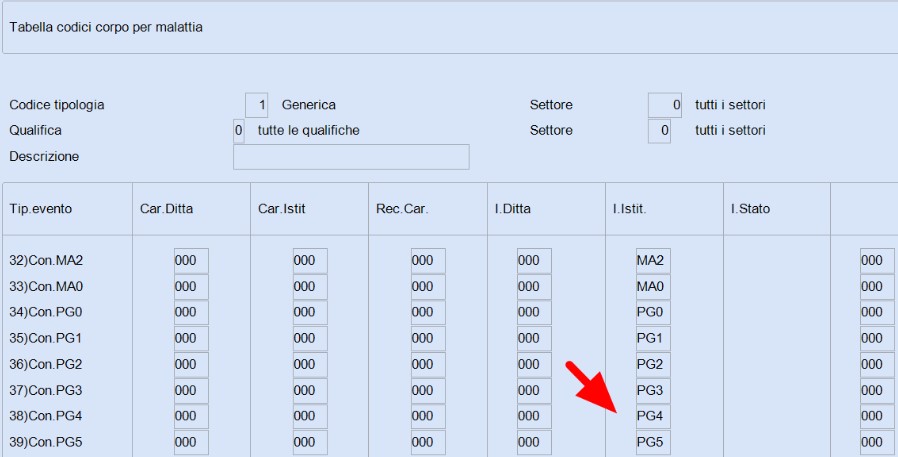The image size is (898, 457).
Task: Focus the empty Descrizione input field
Action: pos(351,157)
